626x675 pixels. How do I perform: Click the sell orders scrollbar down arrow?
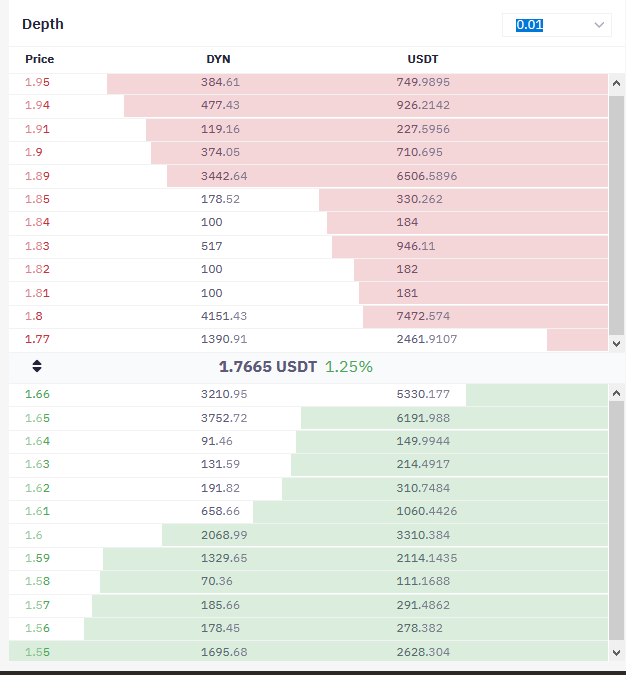[617, 344]
